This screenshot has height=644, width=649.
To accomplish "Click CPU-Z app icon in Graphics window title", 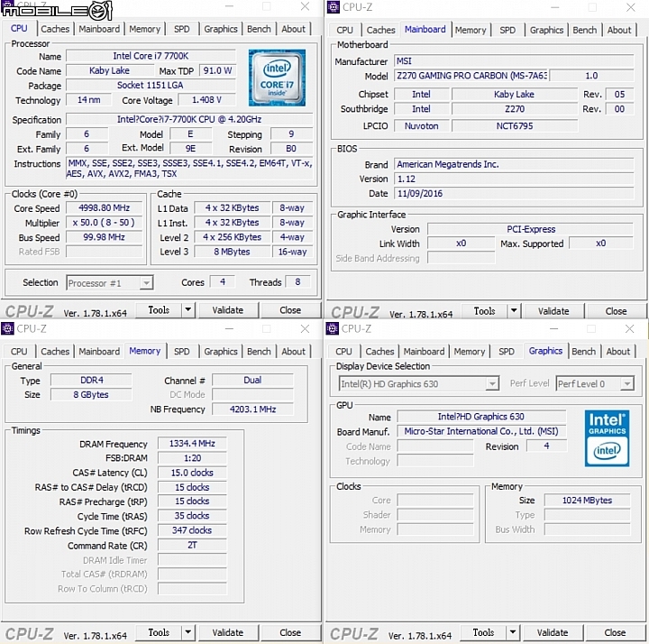I will pos(333,329).
